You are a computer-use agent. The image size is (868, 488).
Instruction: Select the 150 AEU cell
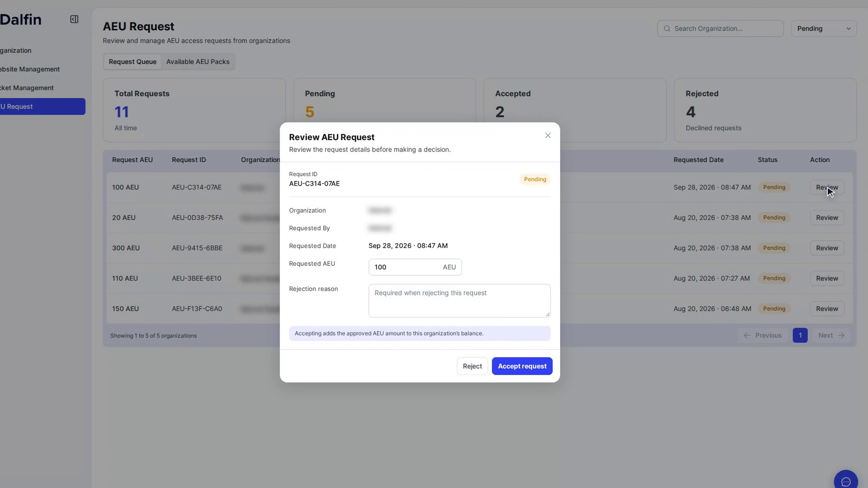[125, 309]
